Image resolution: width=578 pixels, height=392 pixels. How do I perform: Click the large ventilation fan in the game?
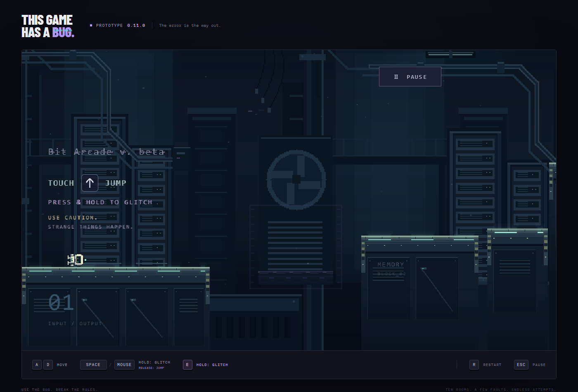coord(296,179)
